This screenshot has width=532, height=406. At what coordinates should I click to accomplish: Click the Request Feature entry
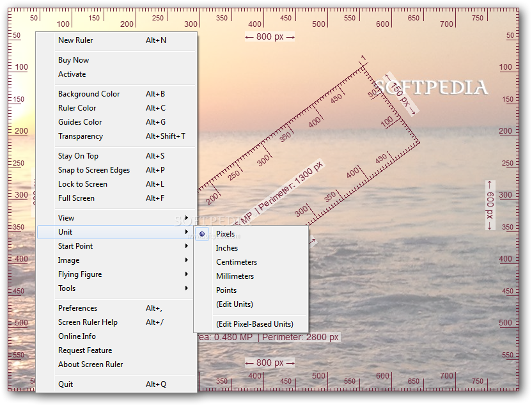(116, 351)
